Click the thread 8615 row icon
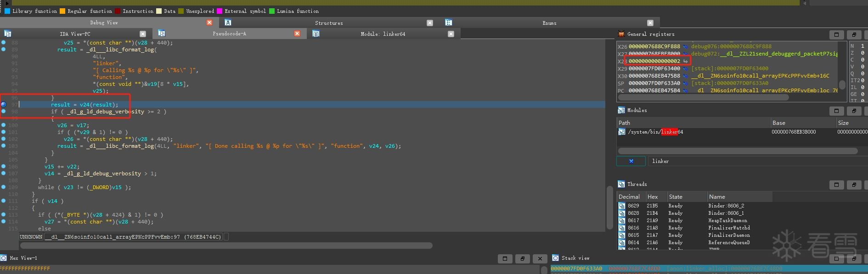 click(x=622, y=235)
